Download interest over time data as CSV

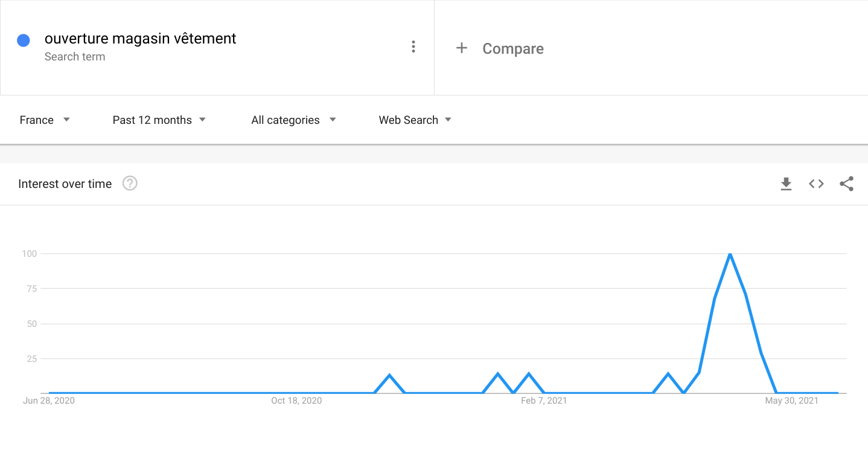tap(786, 184)
